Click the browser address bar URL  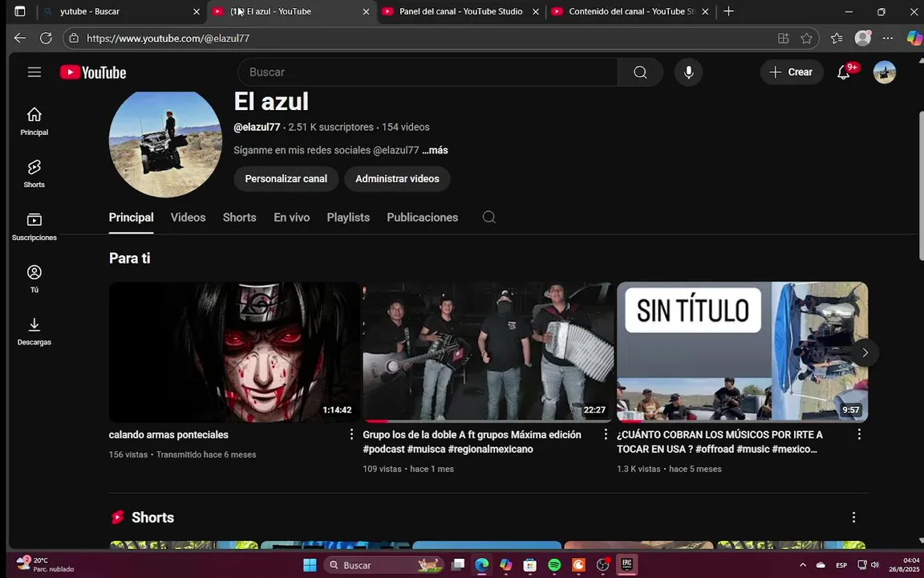[x=168, y=39]
